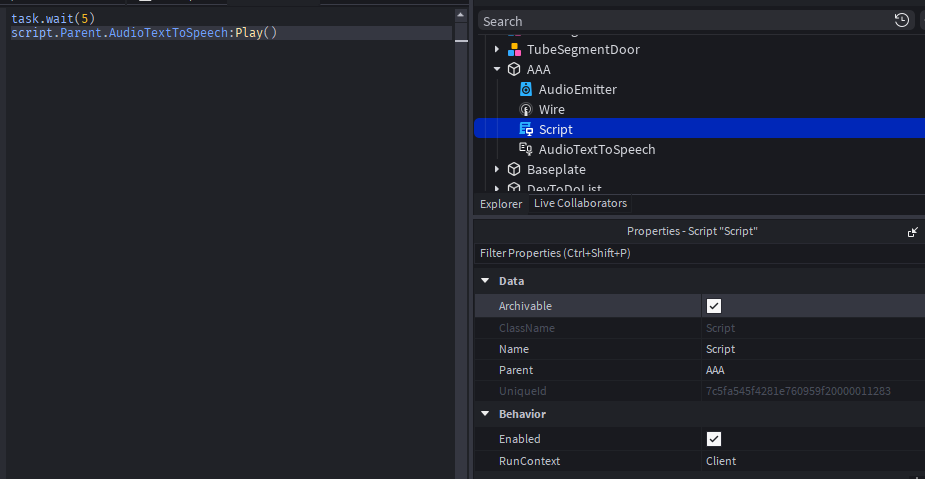
Task: Toggle the Archivable checkbox
Action: [714, 306]
